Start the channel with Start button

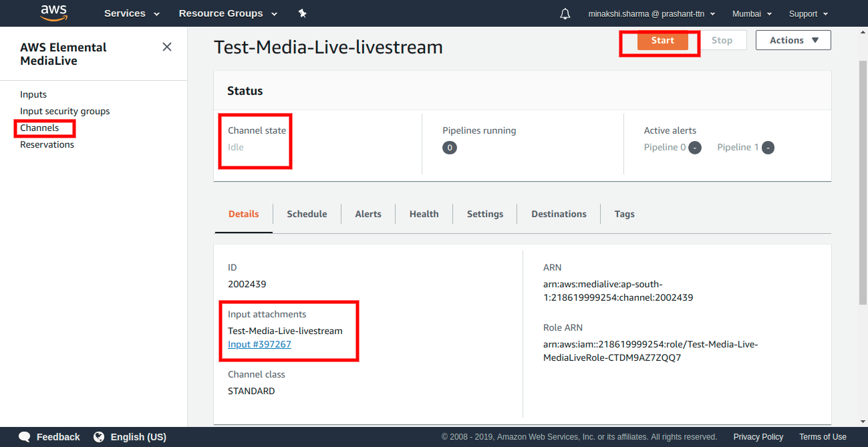(x=662, y=40)
